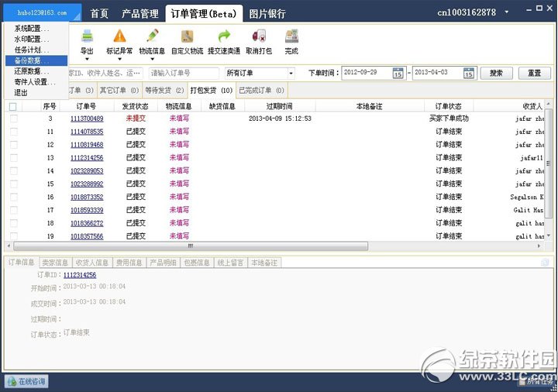Image resolution: width=558 pixels, height=392 pixels.
Task: Switch to the 图片银行 tab
Action: coord(267,14)
